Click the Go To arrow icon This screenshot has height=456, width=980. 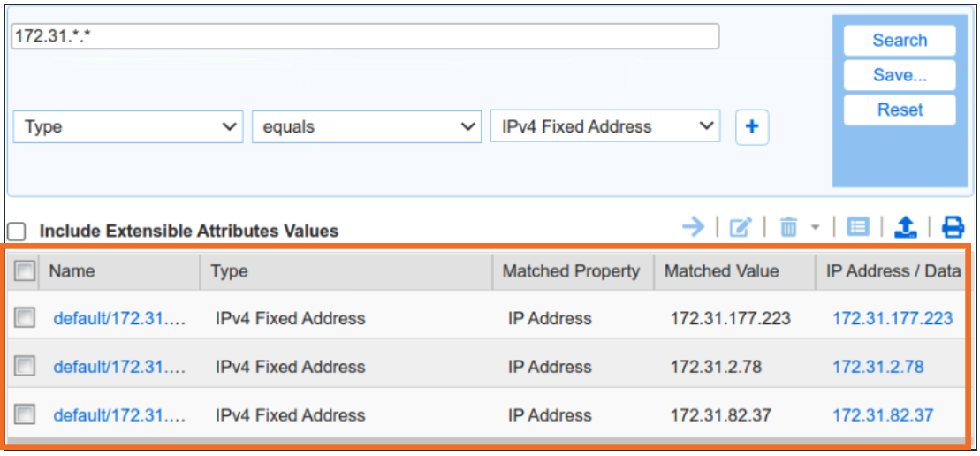[693, 227]
